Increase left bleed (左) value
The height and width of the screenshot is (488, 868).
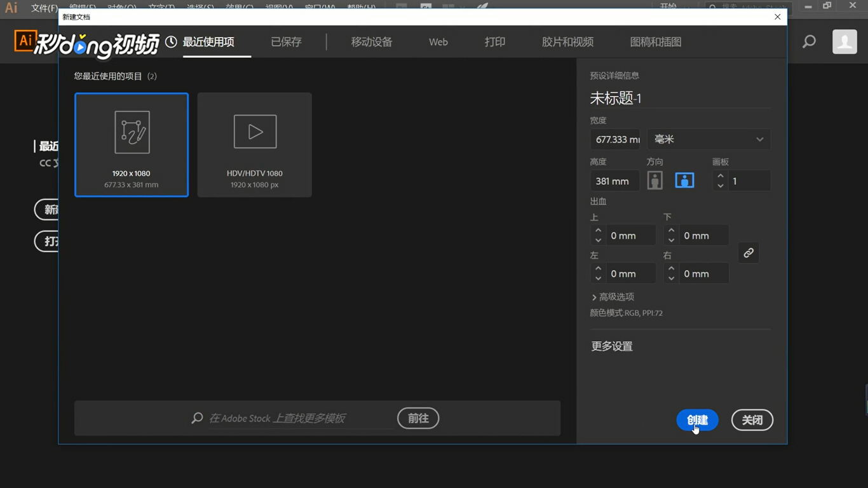598,269
